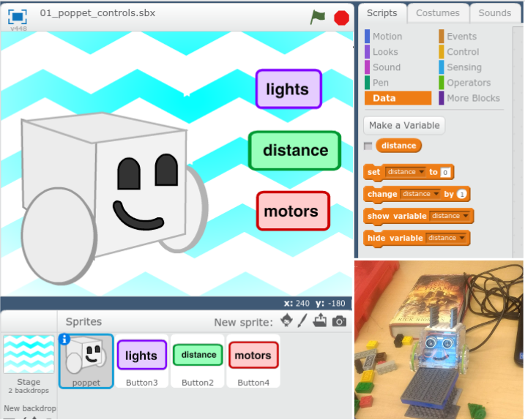The width and height of the screenshot is (525, 420).
Task: Click the Sprites pane heading
Action: pyautogui.click(x=83, y=322)
